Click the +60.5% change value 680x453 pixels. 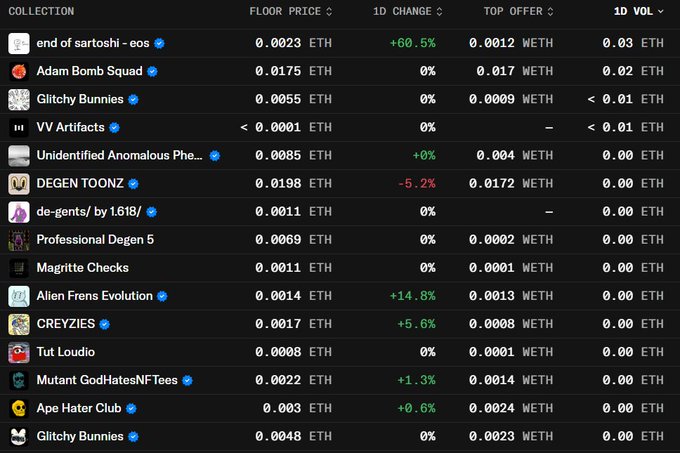click(x=412, y=43)
